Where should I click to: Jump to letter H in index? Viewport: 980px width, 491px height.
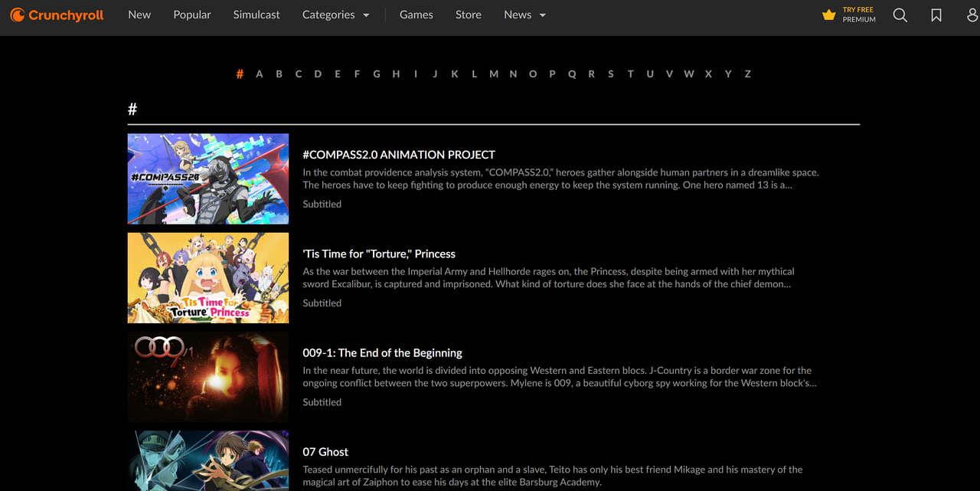pyautogui.click(x=396, y=74)
